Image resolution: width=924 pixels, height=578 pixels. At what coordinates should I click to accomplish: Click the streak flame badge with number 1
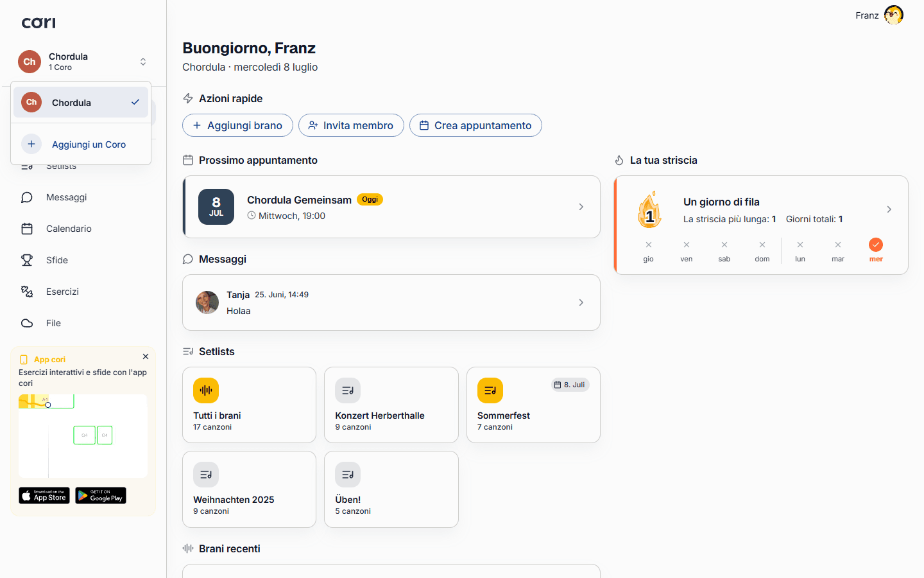click(x=649, y=210)
